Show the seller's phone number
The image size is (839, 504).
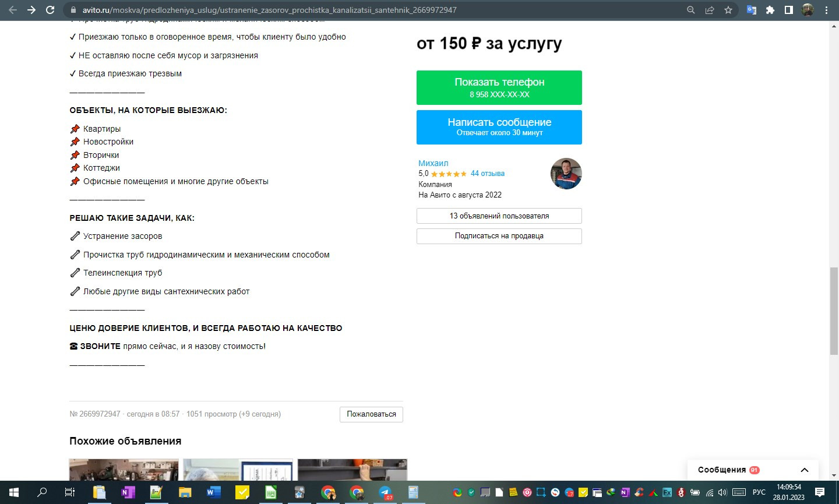point(499,87)
